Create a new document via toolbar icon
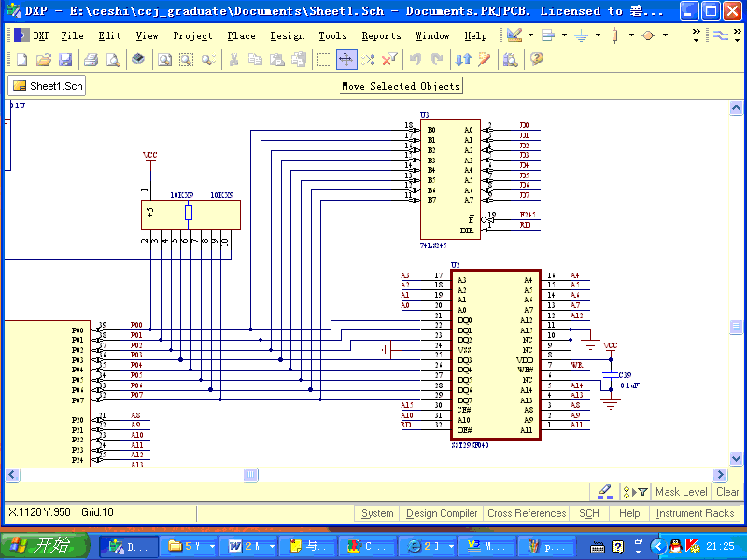The height and width of the screenshot is (560, 747). pyautogui.click(x=22, y=60)
